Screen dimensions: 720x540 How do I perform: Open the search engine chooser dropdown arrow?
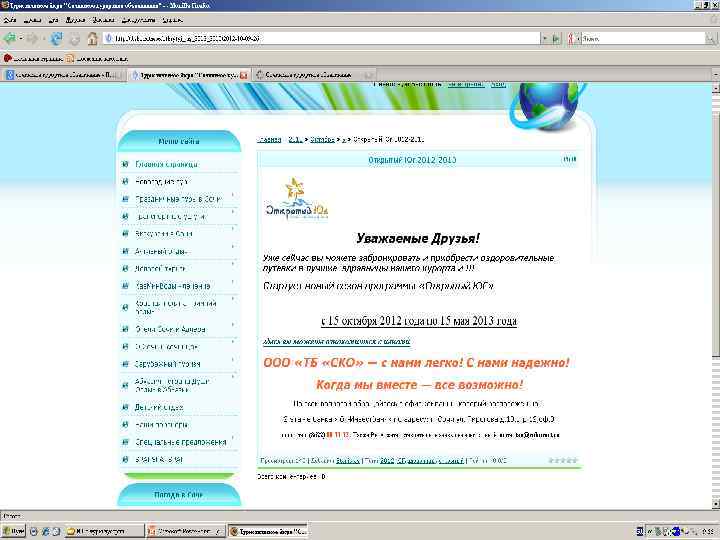click(578, 39)
